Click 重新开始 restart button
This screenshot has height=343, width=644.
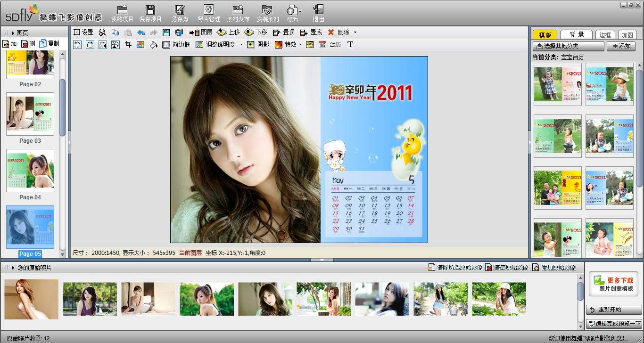tap(614, 310)
